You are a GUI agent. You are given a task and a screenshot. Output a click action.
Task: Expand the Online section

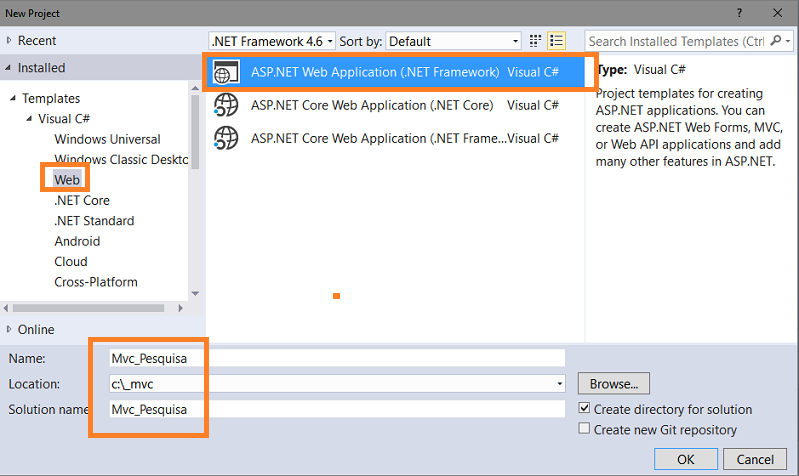[x=9, y=329]
